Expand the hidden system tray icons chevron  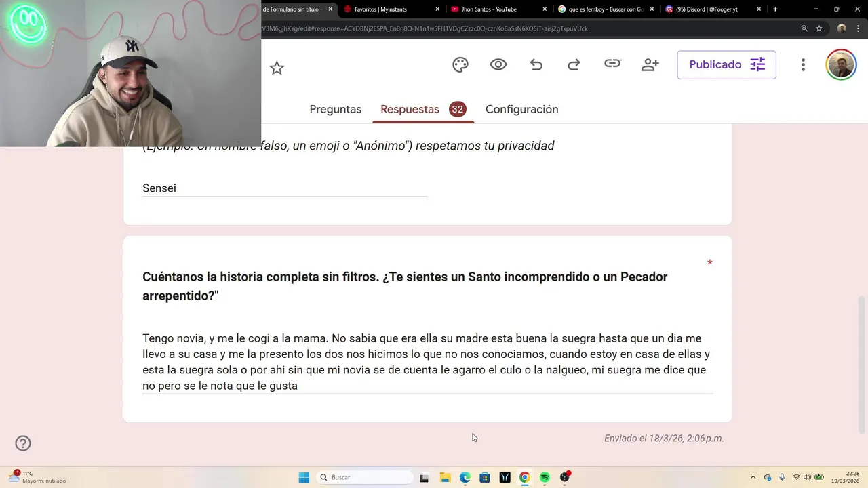(x=753, y=477)
